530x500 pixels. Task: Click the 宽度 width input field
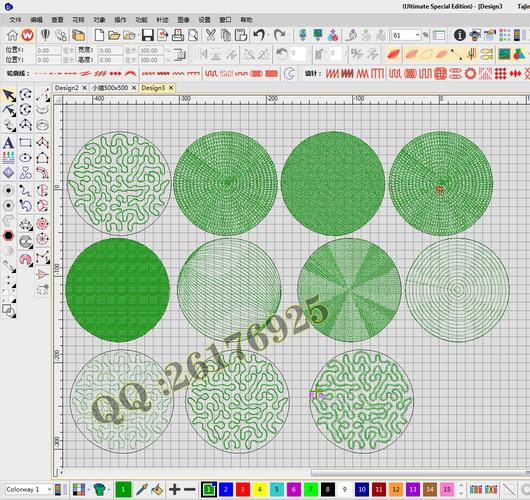pyautogui.click(x=110, y=50)
